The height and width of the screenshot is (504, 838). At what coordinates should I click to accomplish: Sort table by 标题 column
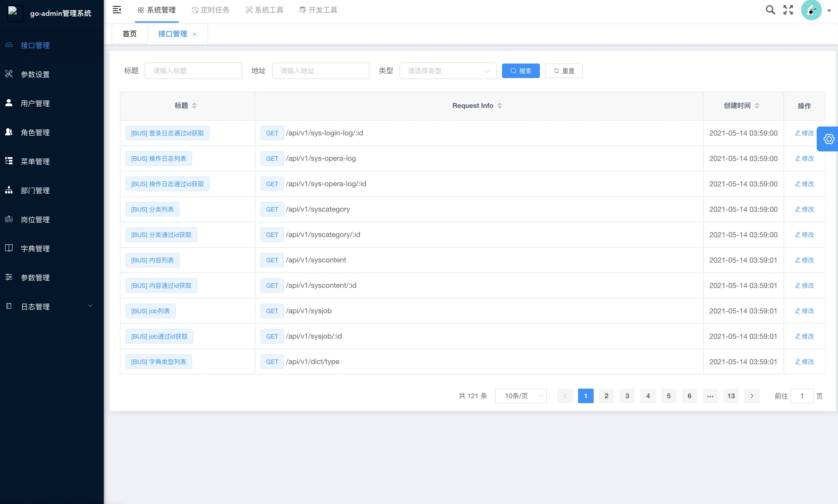point(194,106)
